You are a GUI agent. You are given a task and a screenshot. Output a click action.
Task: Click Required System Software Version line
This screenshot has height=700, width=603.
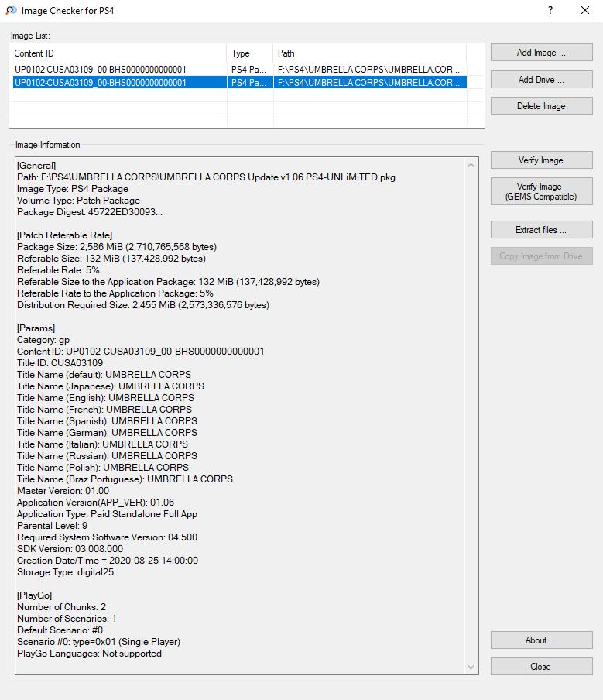tap(107, 537)
